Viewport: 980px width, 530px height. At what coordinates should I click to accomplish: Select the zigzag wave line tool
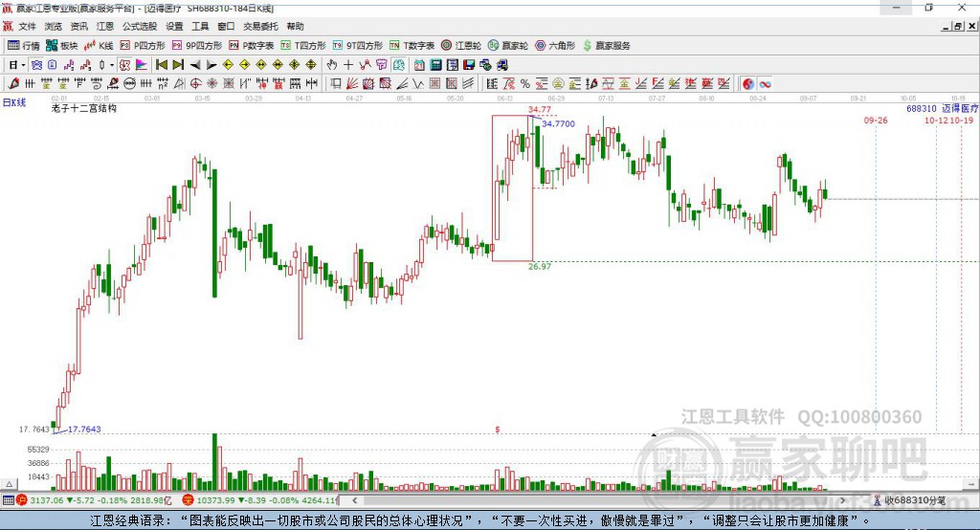[417, 84]
